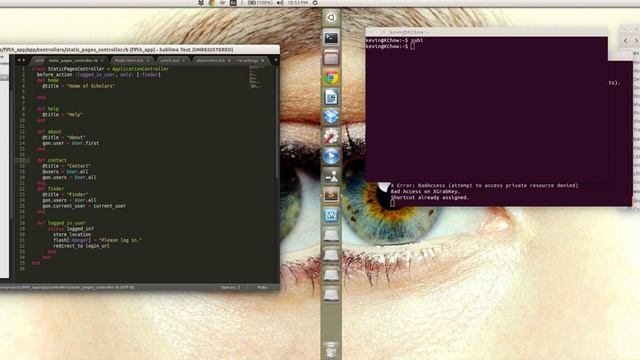Click the terminal prompt input cursor line
Screen dimensions: 640x360
coord(390,47)
